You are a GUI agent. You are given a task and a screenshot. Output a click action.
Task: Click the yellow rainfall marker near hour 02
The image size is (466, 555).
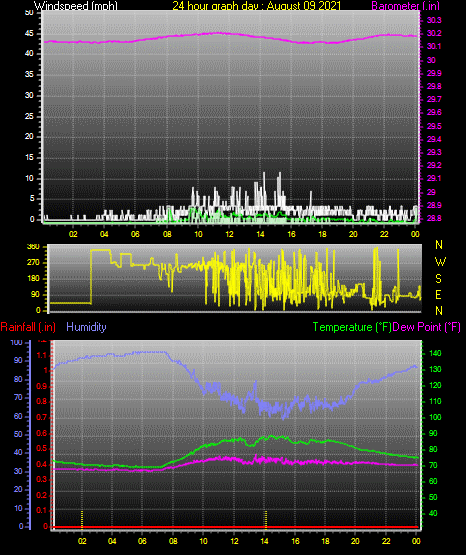pos(82,519)
